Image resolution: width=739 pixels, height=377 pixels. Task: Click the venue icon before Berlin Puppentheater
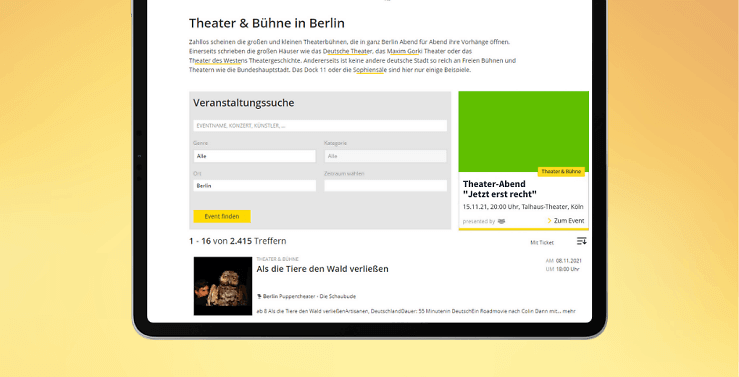click(x=259, y=296)
